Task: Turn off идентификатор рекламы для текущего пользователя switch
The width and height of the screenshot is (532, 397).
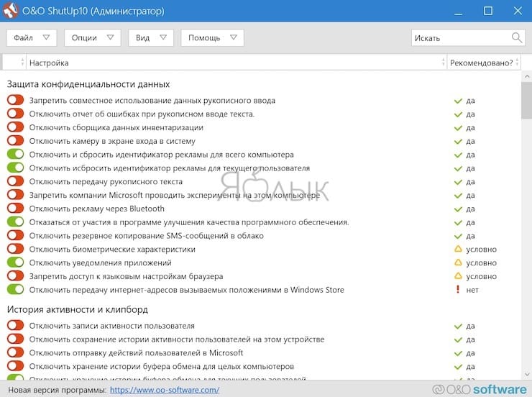Action: point(15,168)
